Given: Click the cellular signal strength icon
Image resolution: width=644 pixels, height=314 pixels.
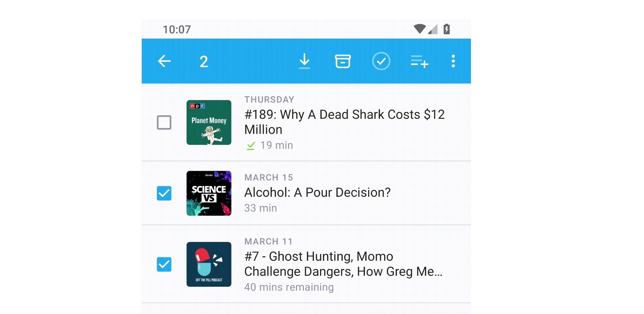Looking at the screenshot, I should click(x=432, y=29).
